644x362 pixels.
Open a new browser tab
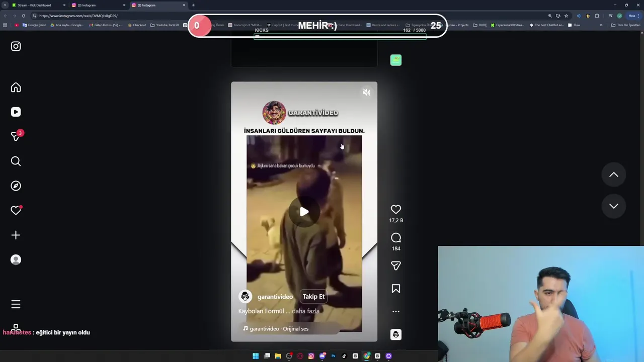point(193,5)
